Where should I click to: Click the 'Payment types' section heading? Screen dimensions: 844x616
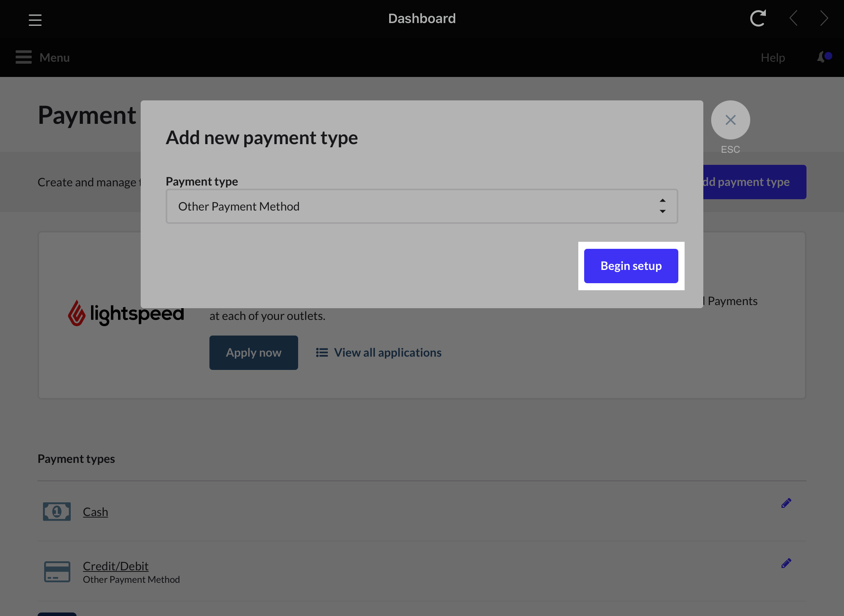(x=76, y=459)
